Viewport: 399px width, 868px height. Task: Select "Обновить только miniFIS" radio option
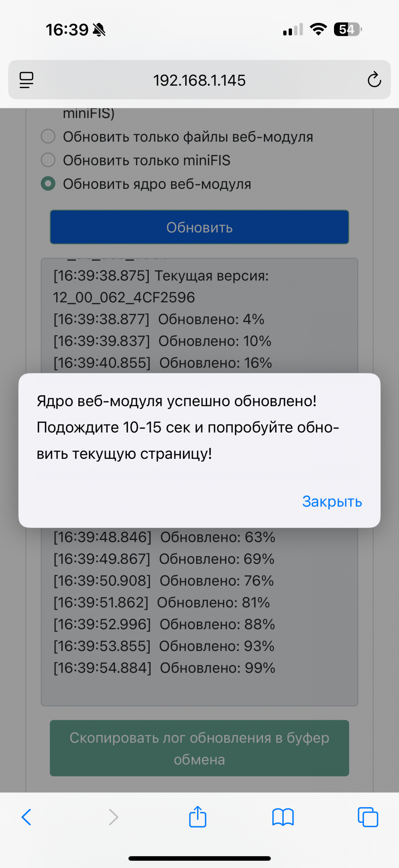pos(48,160)
